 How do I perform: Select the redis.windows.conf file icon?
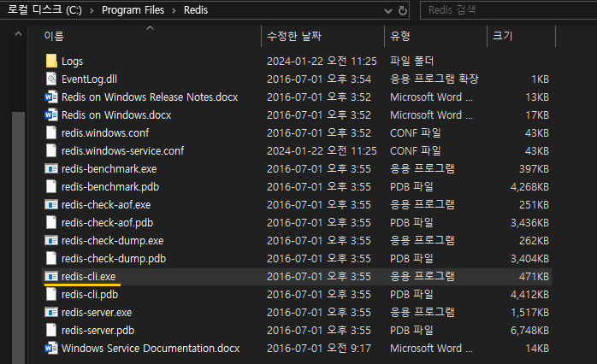pyautogui.click(x=51, y=132)
